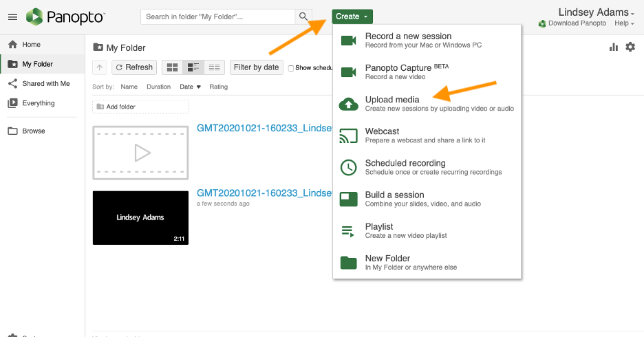Open folder stats bar chart icon
Image resolution: width=644 pixels, height=337 pixels.
click(614, 47)
